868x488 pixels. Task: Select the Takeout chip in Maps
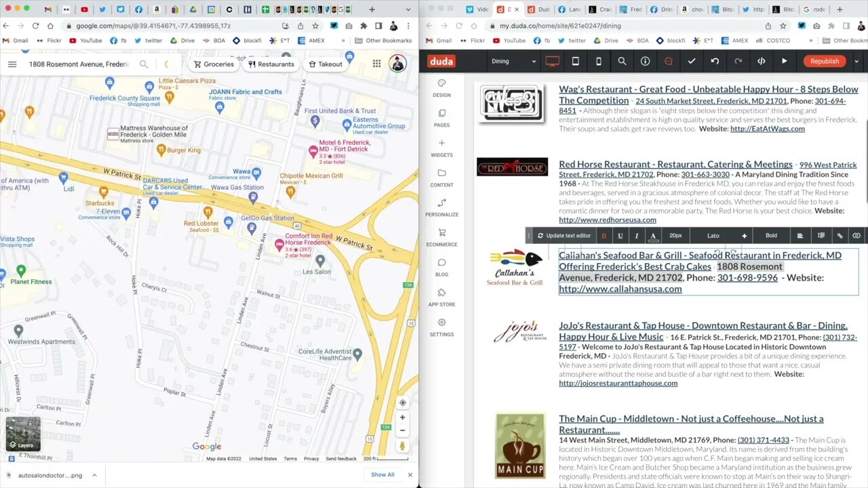[325, 64]
